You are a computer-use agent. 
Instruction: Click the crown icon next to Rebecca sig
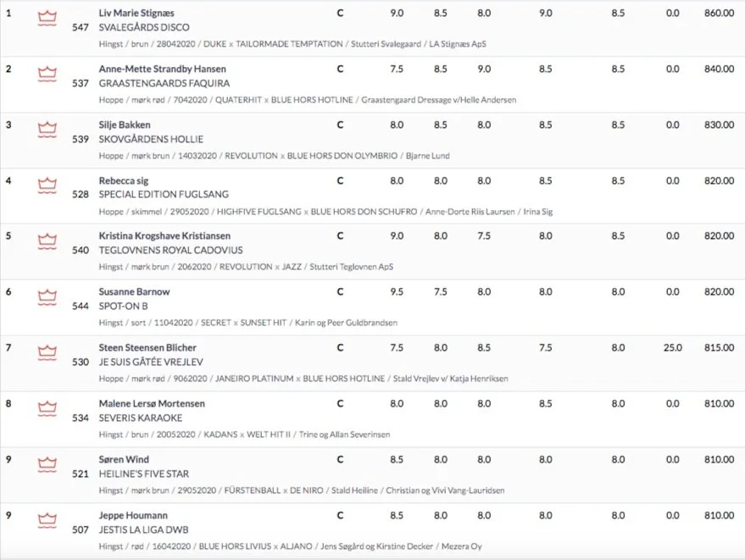pos(47,186)
